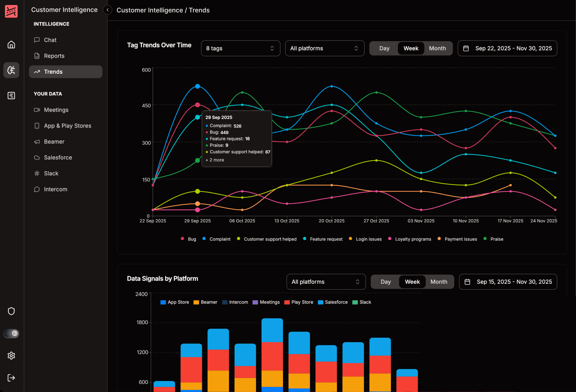Click the shield security icon in sidebar
The height and width of the screenshot is (392, 576).
11,311
